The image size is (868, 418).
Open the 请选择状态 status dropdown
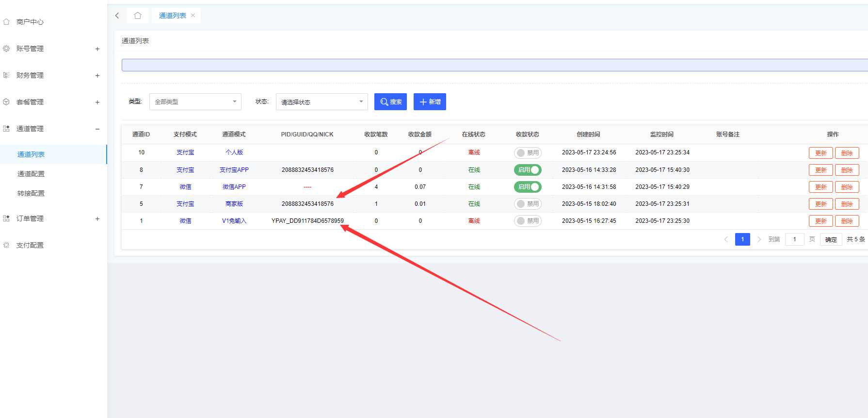(x=321, y=102)
